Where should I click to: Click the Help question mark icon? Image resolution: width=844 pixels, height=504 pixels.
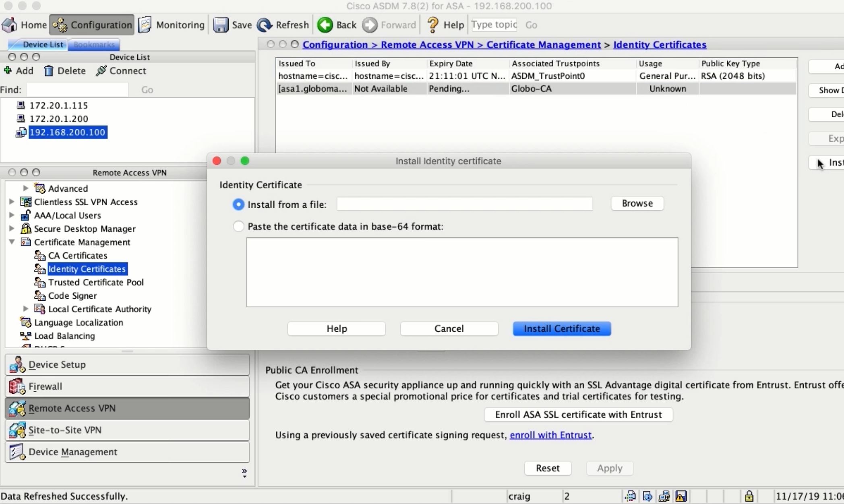tap(433, 25)
